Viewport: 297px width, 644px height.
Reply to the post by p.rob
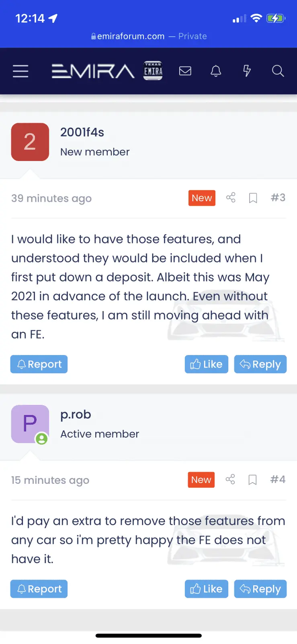[260, 589]
